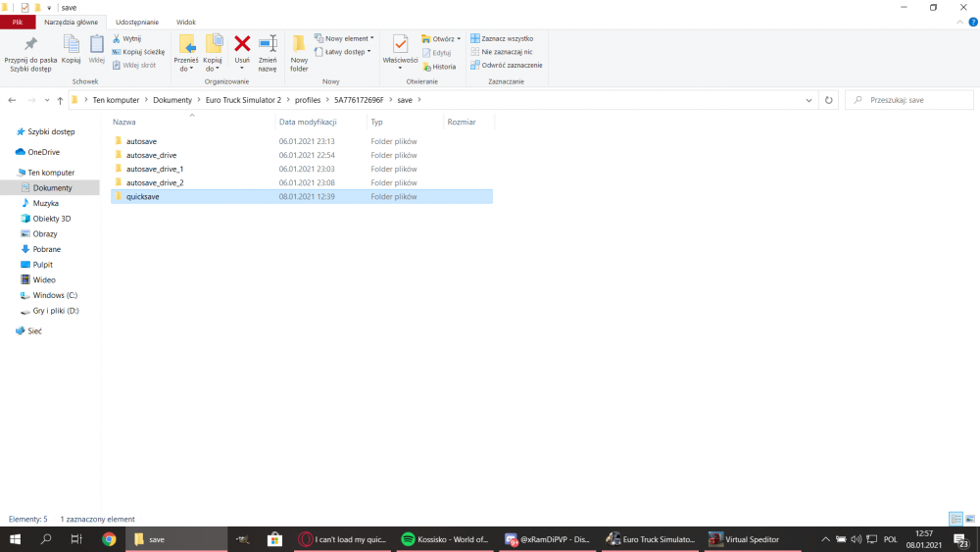This screenshot has width=980, height=552.
Task: Click the Zmień nazwę rename icon
Action: pyautogui.click(x=267, y=45)
